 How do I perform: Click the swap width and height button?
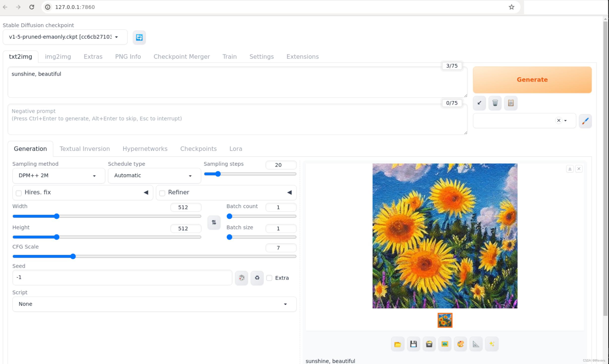214,222
